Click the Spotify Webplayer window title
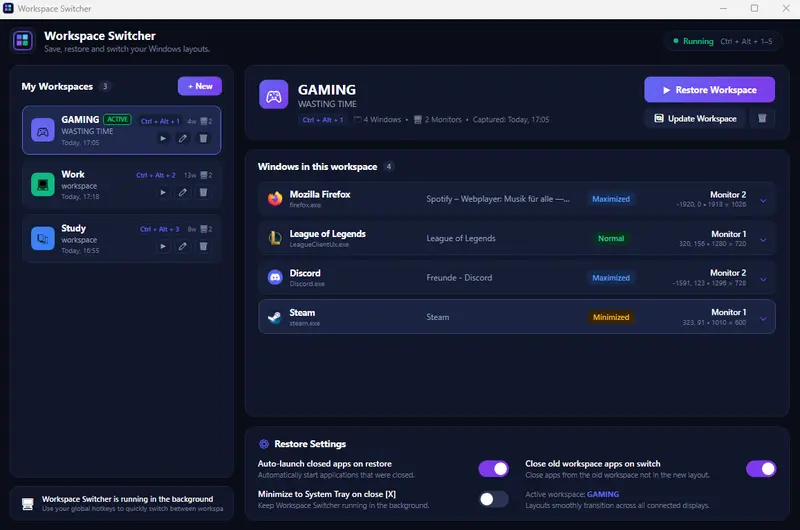Screen dimensions: 800x530 497,199
